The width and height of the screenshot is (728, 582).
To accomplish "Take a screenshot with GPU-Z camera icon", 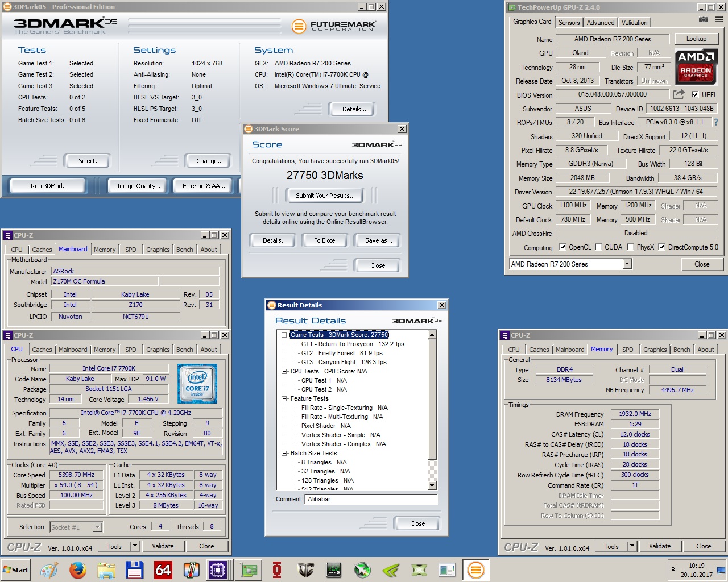I will click(704, 19).
